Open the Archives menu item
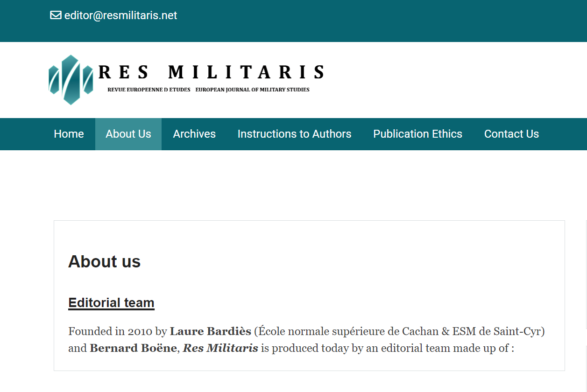Image resolution: width=587 pixels, height=392 pixels. click(x=194, y=134)
